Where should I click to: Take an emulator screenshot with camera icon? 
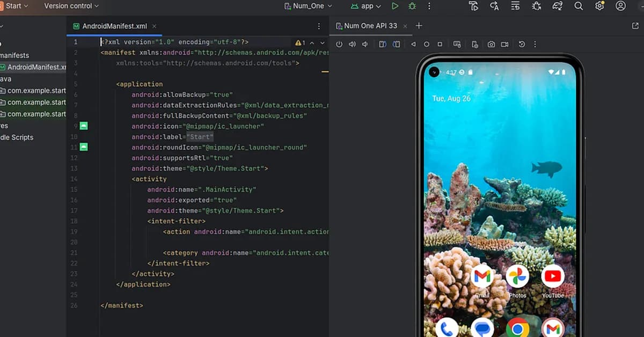tap(491, 45)
